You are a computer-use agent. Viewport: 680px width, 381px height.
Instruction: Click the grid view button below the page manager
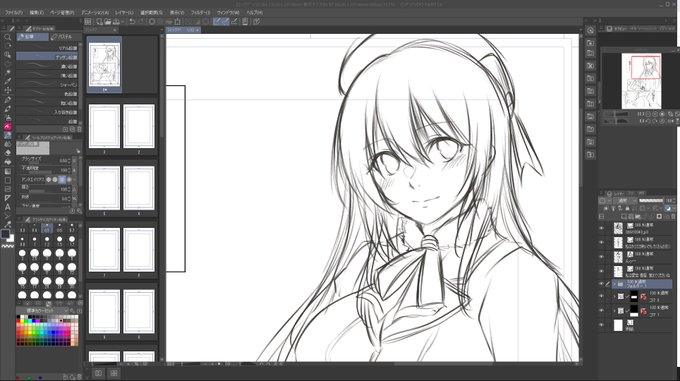[x=114, y=373]
